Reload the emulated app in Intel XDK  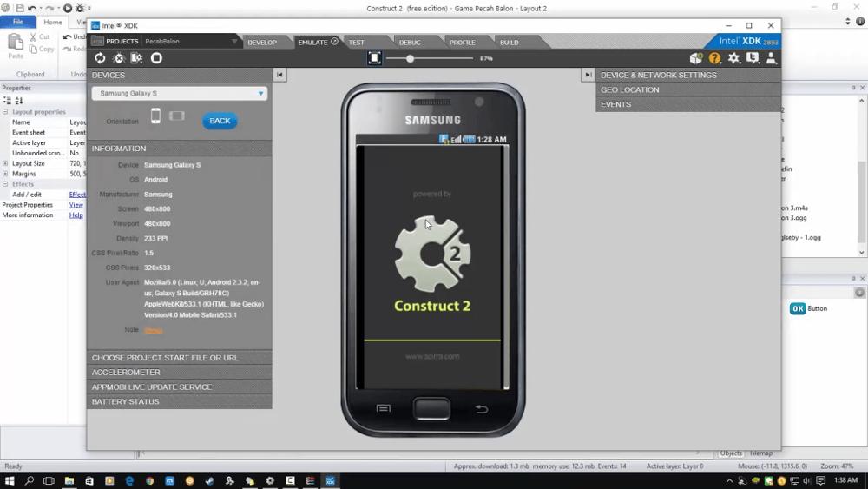(x=100, y=58)
